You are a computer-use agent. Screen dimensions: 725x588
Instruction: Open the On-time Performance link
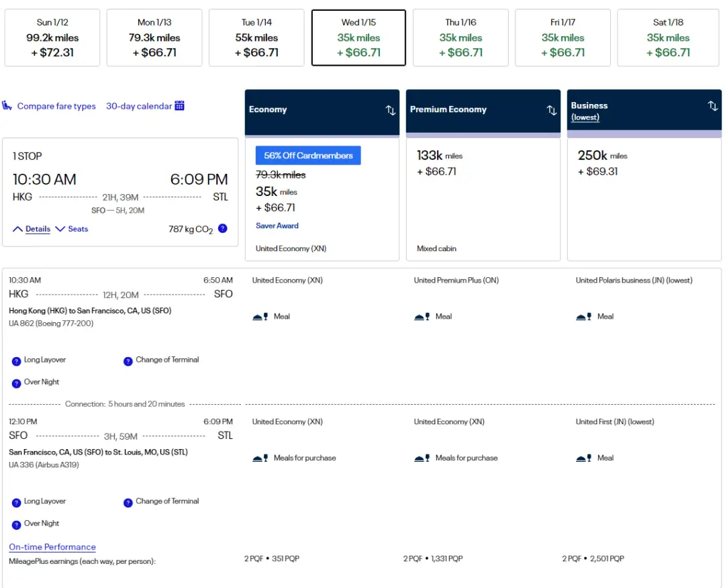pos(52,547)
